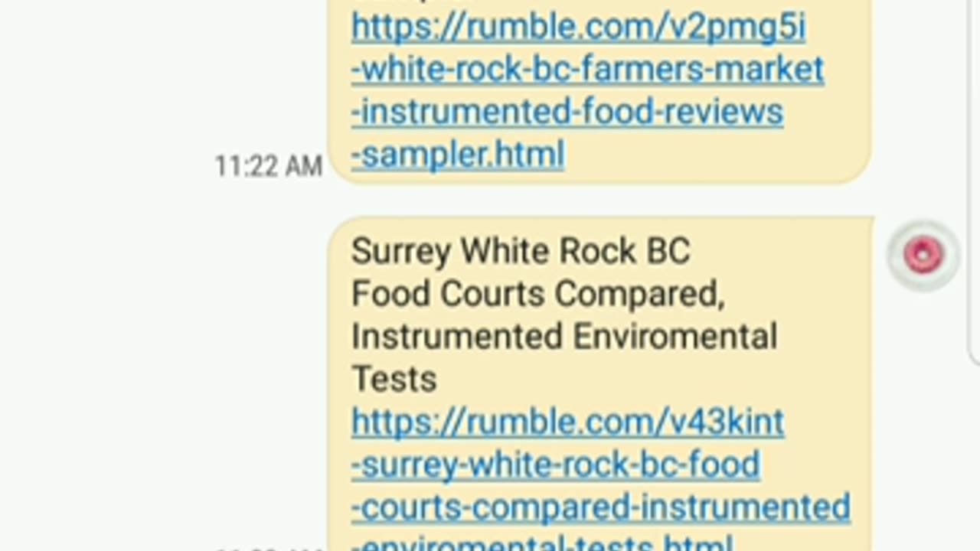Click the sampler.html link ending
980x551 pixels.
pos(458,155)
